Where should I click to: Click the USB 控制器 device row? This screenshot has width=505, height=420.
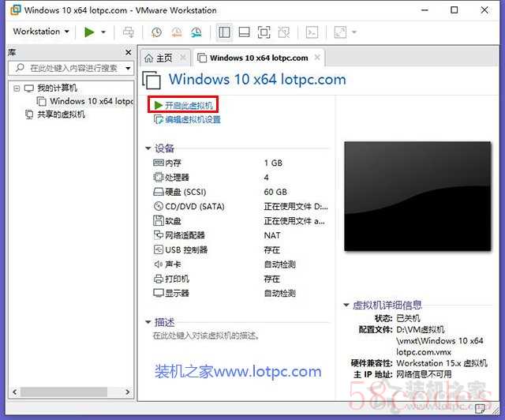click(x=240, y=249)
